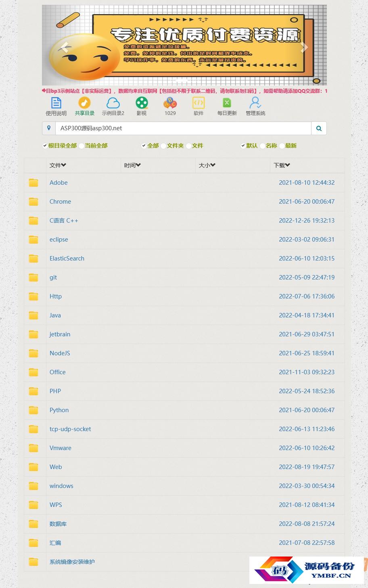Viewport: 368px width, 588px height.
Task: Click the PHP folder icon
Action: [x=33, y=391]
